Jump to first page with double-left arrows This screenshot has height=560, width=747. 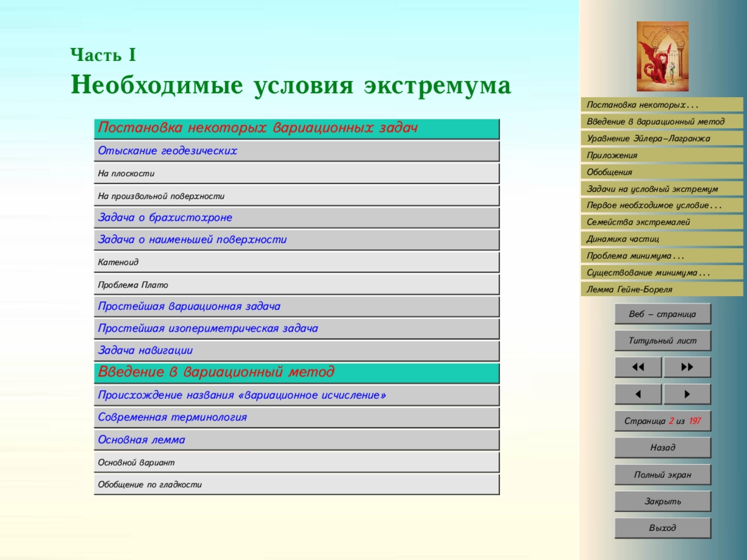point(638,367)
